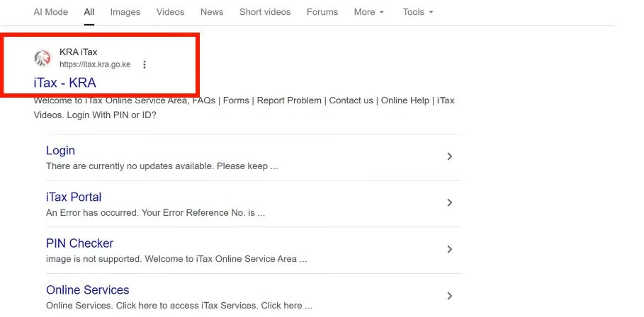Expand the Online Services row chevron
Image resolution: width=644 pixels, height=317 pixels.
click(450, 296)
